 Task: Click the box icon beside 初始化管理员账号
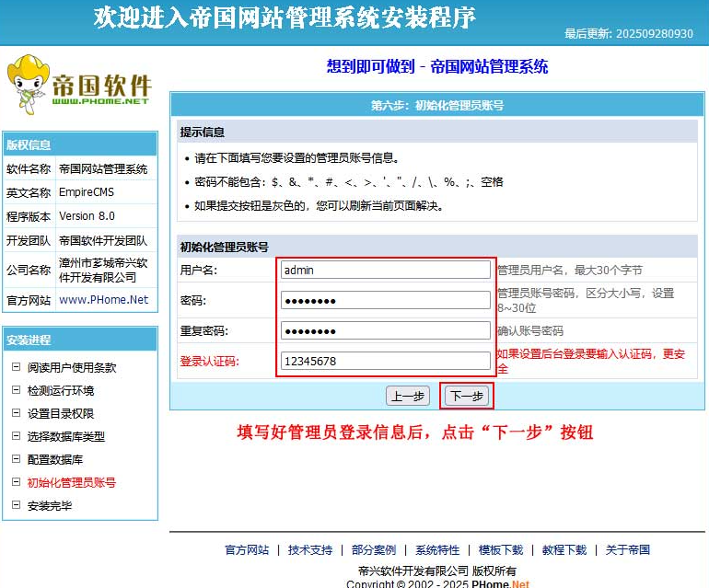(x=16, y=482)
